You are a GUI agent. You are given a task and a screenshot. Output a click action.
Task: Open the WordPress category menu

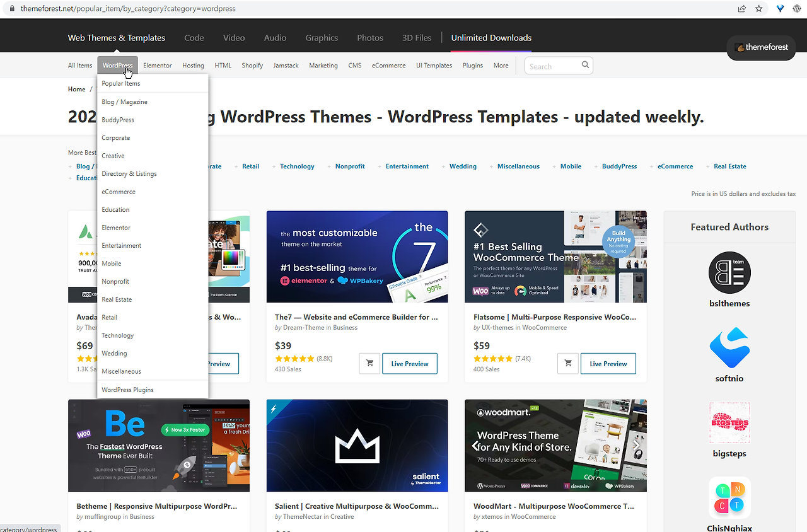[x=117, y=66]
